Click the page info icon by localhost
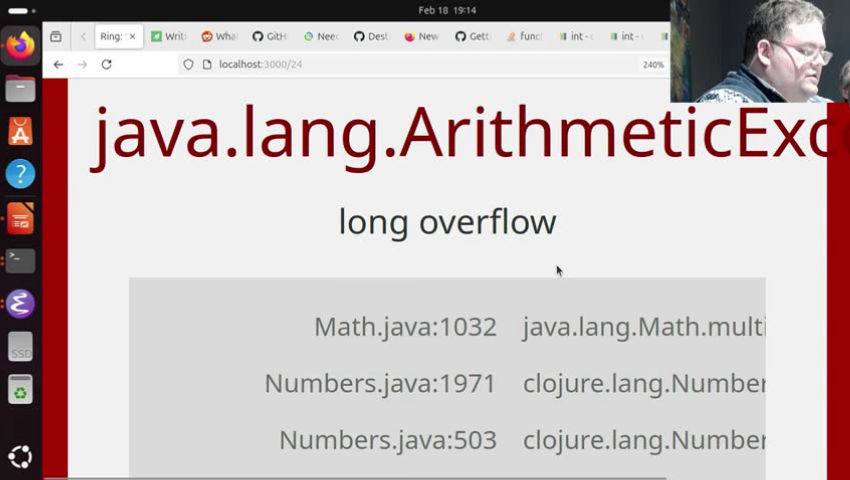The image size is (850, 480). click(207, 65)
